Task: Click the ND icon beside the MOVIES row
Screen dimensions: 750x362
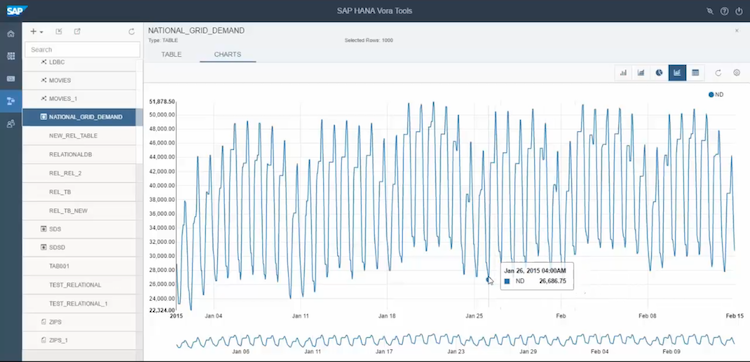Action: (44, 80)
